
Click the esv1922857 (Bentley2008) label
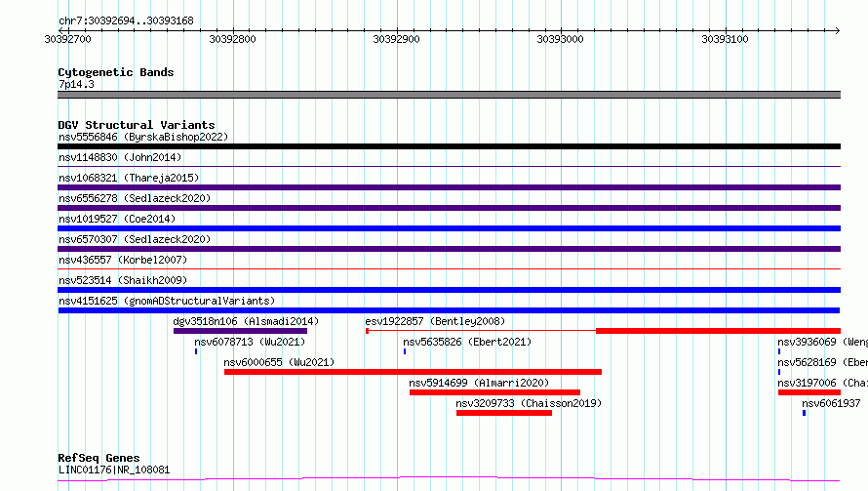pos(435,321)
